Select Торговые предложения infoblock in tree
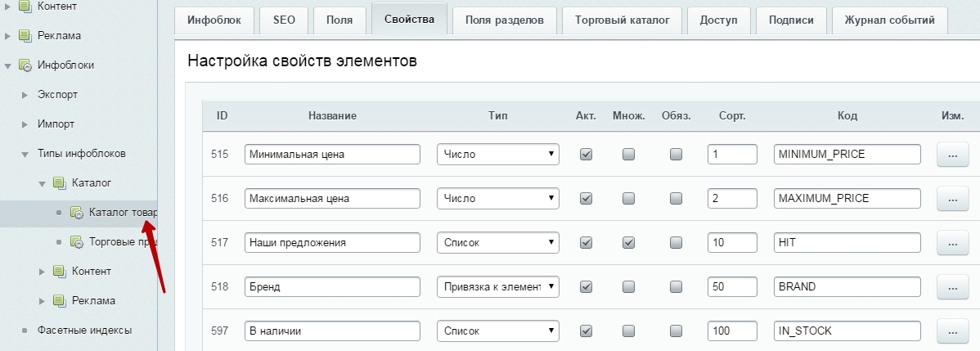 124,241
